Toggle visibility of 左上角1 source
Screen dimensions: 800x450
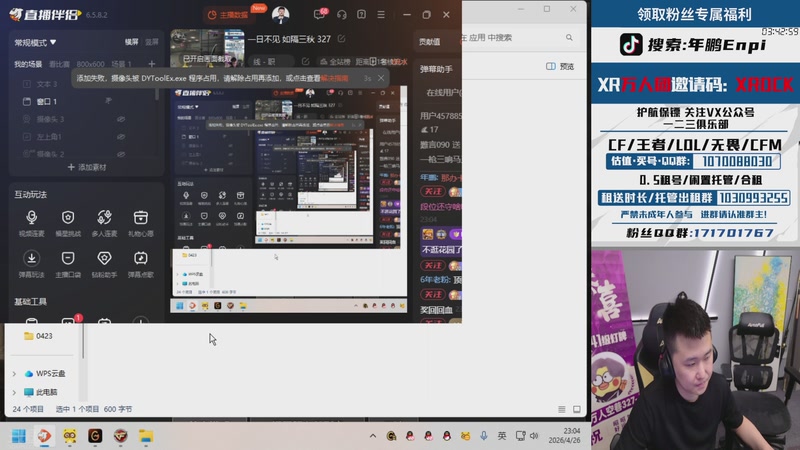point(121,137)
